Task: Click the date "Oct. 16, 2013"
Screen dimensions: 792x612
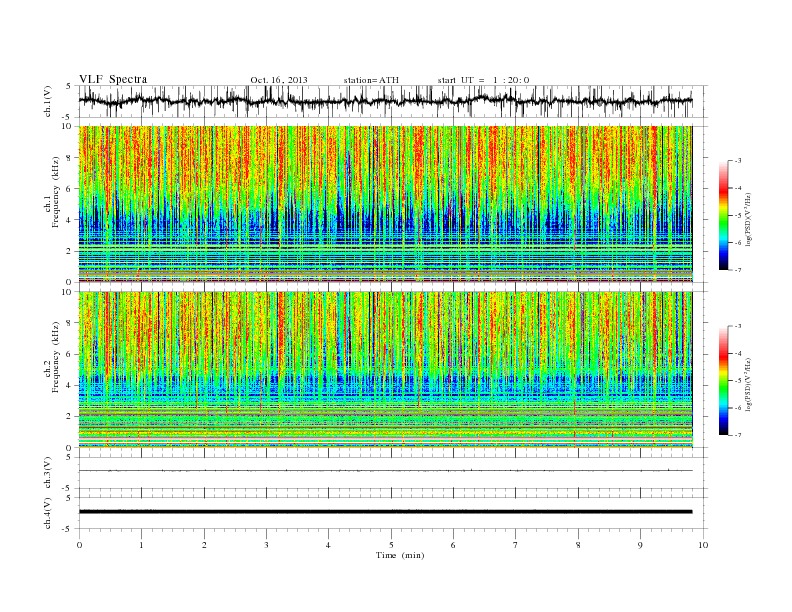Action: [279, 80]
